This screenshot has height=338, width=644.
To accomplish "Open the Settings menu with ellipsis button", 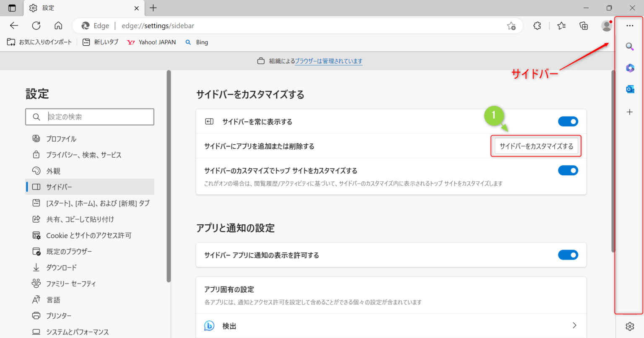I will [630, 26].
